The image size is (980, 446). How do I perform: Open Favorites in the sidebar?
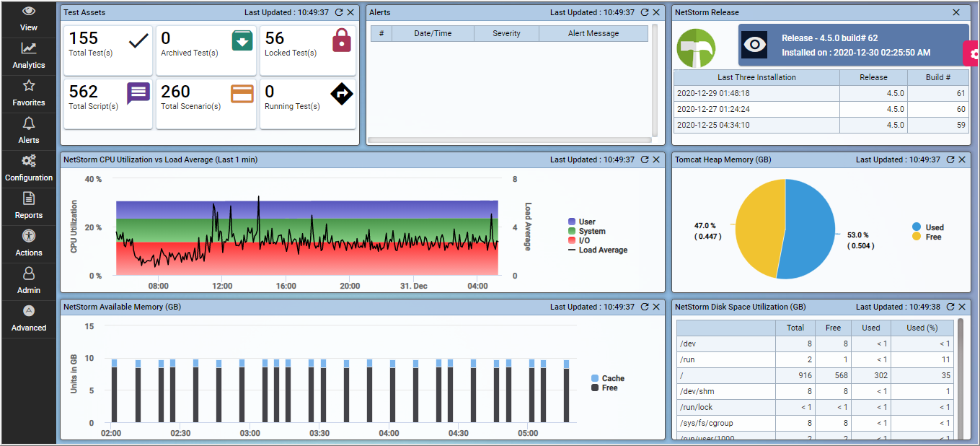(28, 94)
